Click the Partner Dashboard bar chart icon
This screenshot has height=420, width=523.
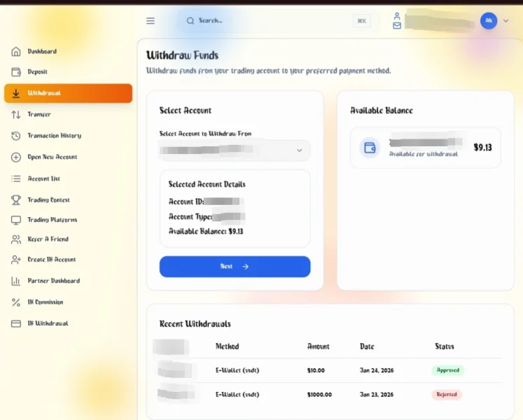tap(15, 281)
